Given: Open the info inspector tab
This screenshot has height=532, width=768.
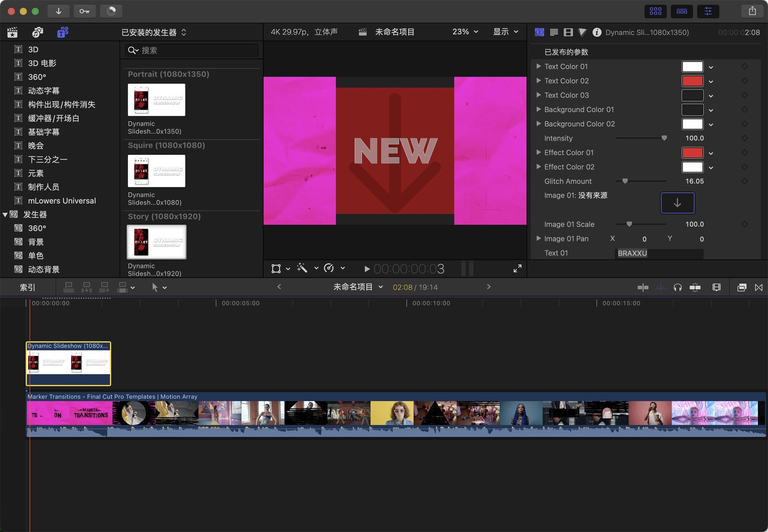Looking at the screenshot, I should click(597, 32).
